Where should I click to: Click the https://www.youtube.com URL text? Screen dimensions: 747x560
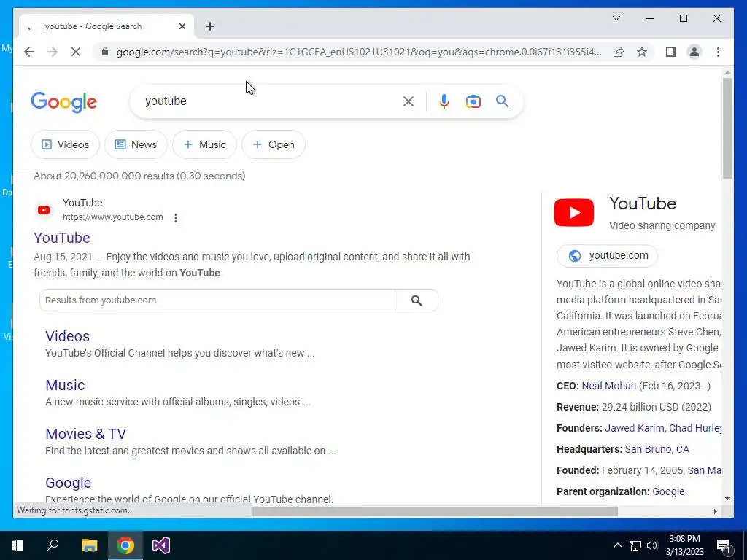(113, 217)
